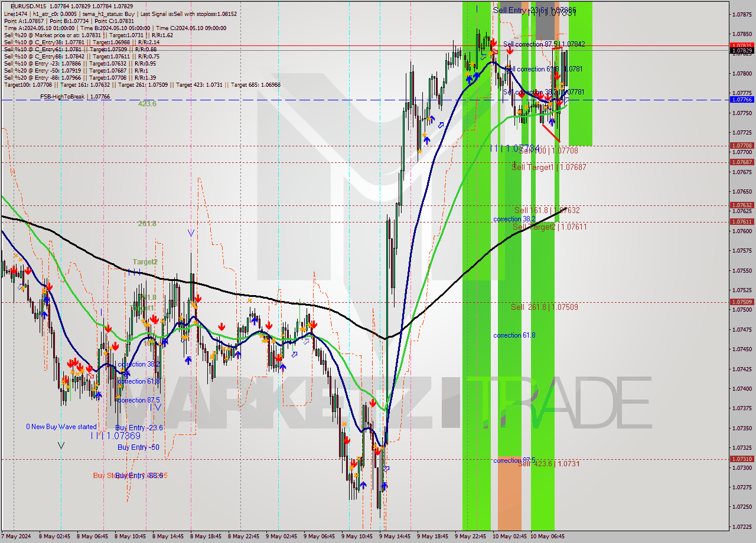Click the 'Sell Target1 | 1.07687' label
Image resolution: width=756 pixels, height=543 pixels.
pos(549,168)
